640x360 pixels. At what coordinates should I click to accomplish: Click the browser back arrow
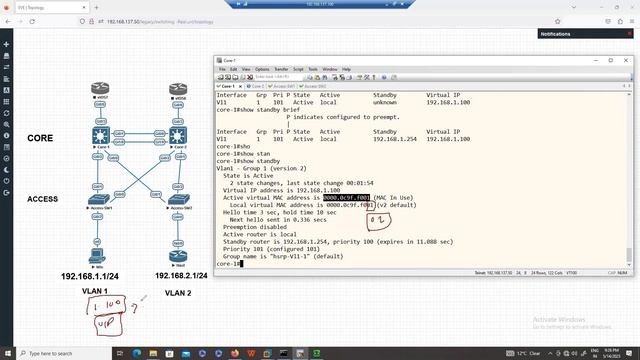click(x=8, y=22)
